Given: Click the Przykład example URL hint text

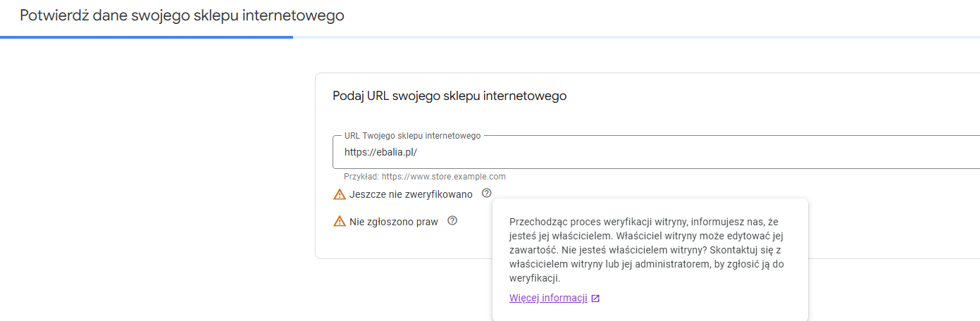Looking at the screenshot, I should point(425,177).
